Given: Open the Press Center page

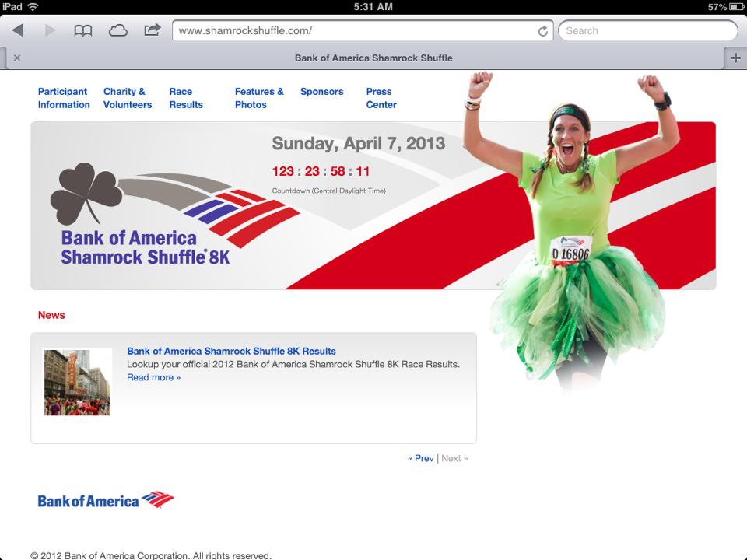Looking at the screenshot, I should [x=381, y=98].
